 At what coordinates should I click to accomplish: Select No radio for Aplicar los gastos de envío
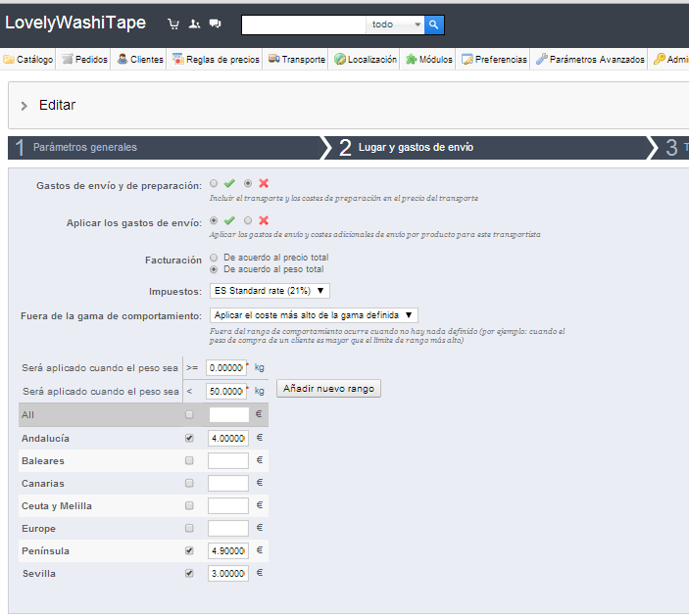point(248,220)
